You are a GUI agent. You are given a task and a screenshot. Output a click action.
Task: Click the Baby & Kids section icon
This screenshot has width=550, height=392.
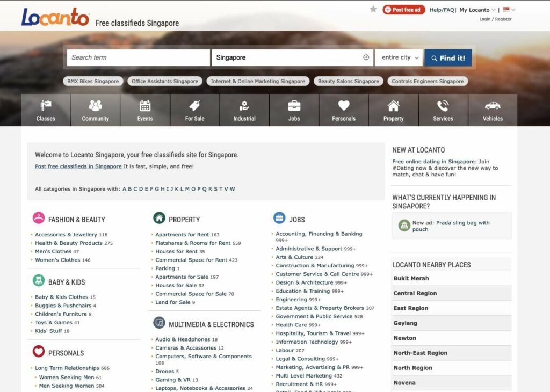click(x=39, y=280)
